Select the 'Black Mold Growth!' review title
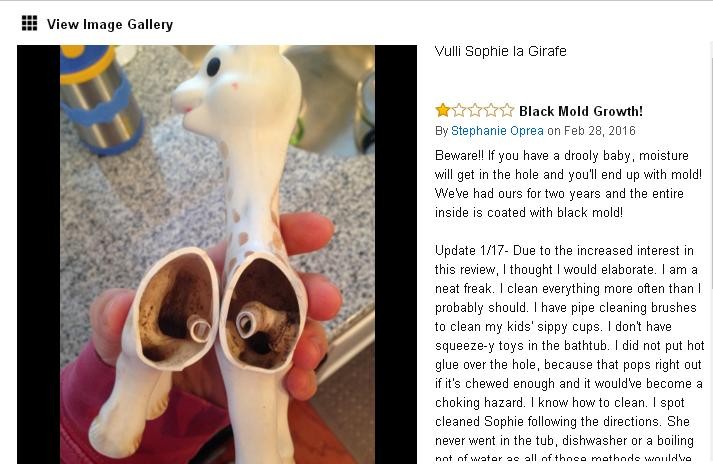 pos(581,111)
